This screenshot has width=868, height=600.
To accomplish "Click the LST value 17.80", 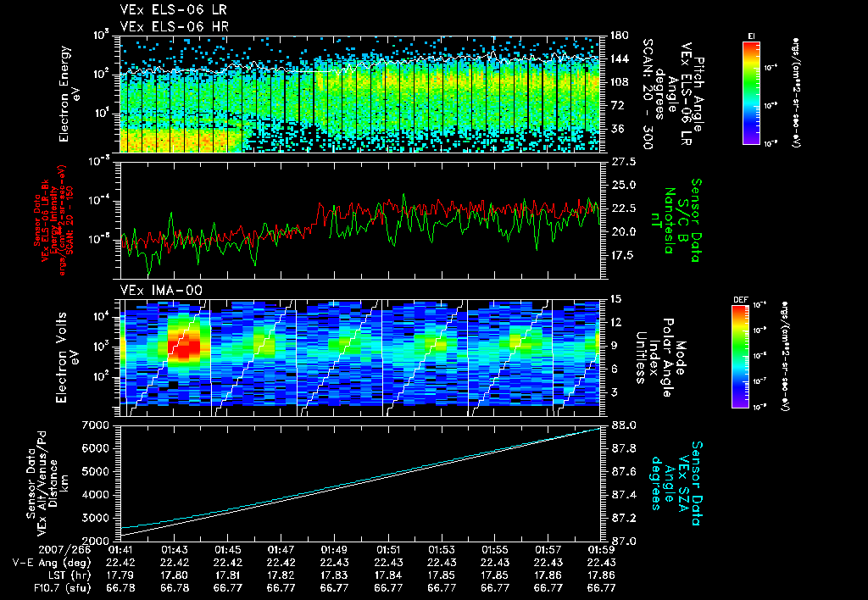I will [175, 575].
